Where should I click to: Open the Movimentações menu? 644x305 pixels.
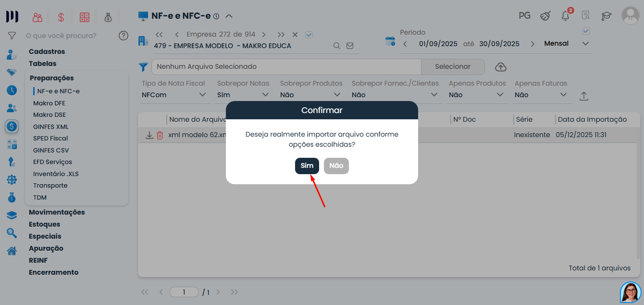pos(57,212)
